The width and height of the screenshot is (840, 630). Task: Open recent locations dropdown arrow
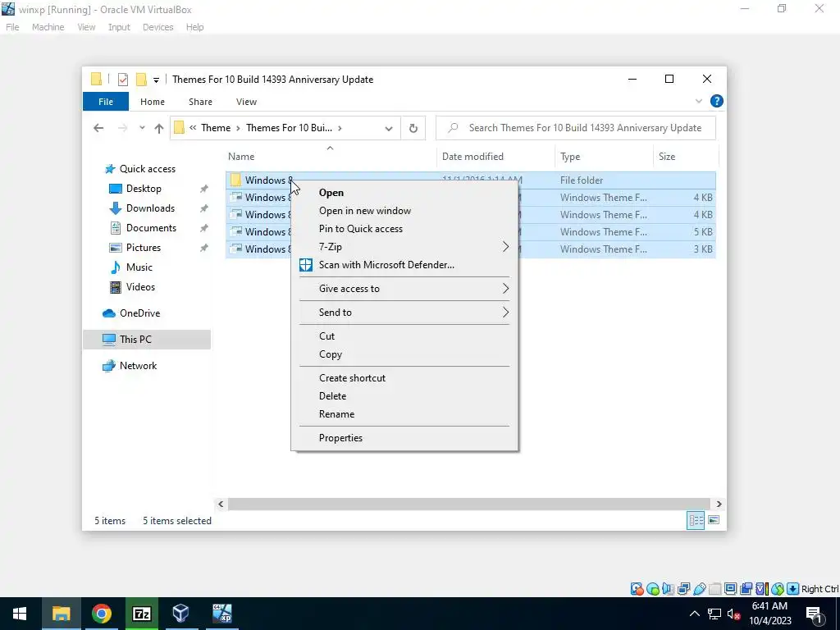(x=141, y=128)
